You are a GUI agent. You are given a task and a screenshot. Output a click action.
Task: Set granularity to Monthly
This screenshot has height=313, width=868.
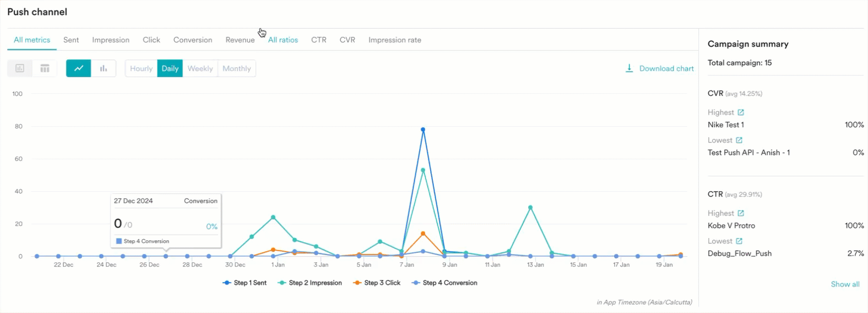tap(236, 68)
